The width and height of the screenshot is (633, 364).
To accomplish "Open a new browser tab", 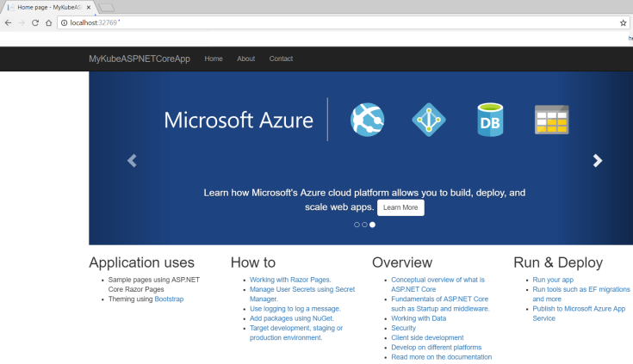I will [x=106, y=8].
